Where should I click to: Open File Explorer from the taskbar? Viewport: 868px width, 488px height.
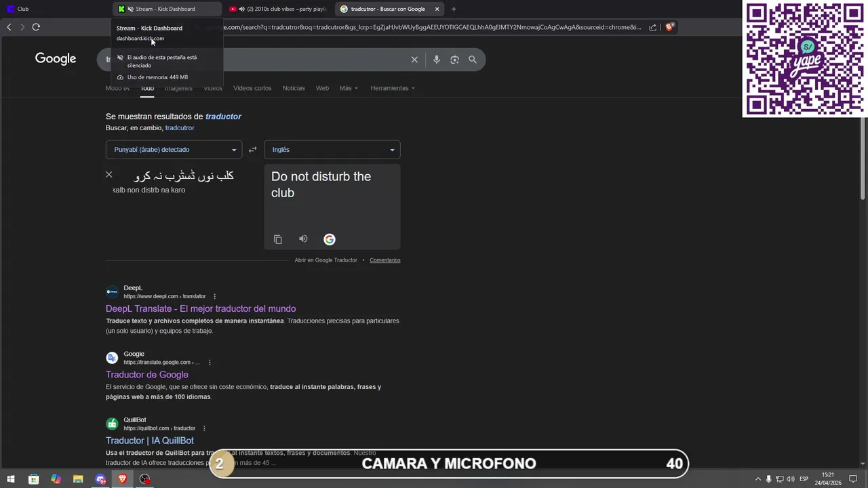[78, 479]
